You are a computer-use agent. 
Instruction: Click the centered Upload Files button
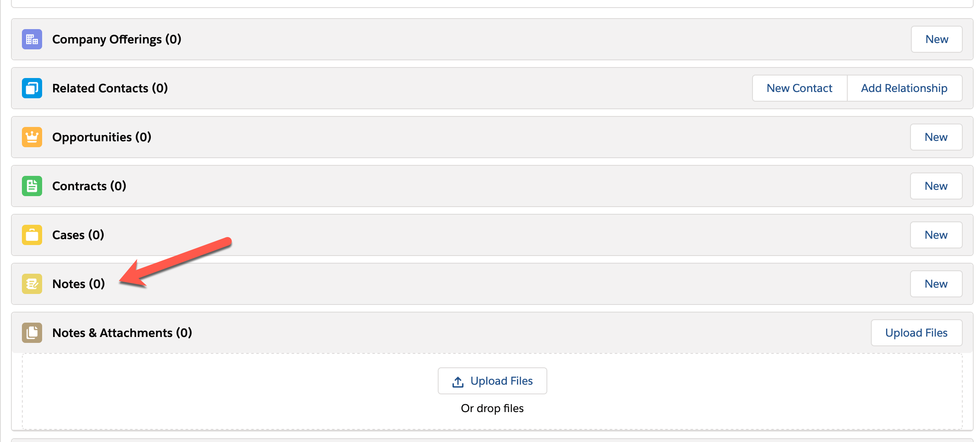pyautogui.click(x=492, y=381)
